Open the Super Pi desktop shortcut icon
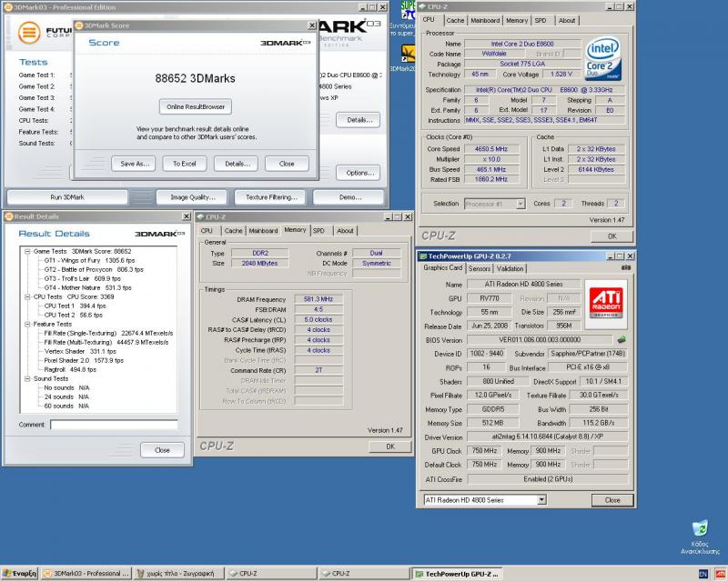The height and width of the screenshot is (582, 728). click(x=409, y=10)
